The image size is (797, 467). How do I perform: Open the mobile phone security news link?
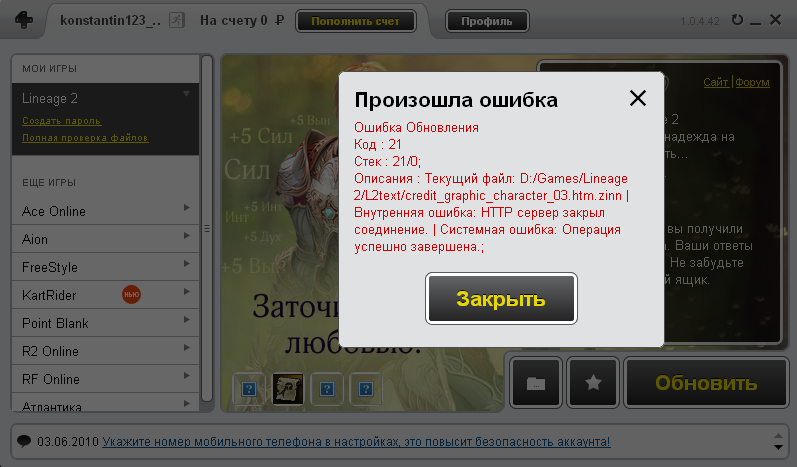click(356, 442)
